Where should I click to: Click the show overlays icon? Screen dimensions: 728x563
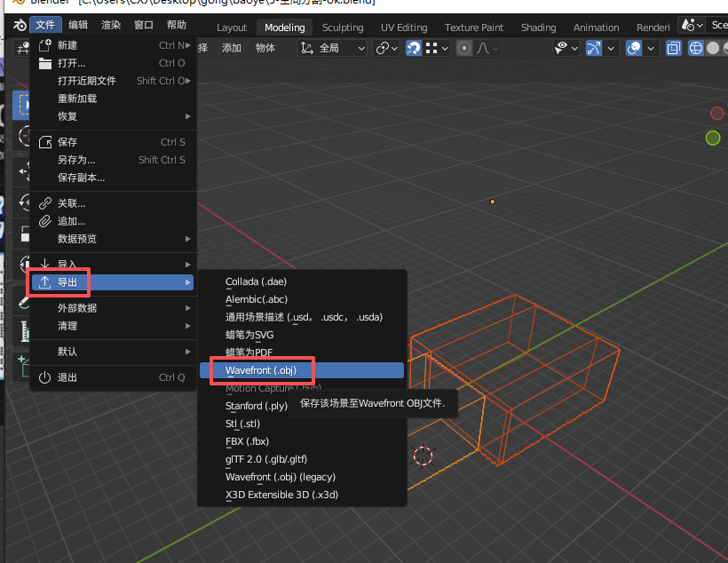tap(634, 48)
